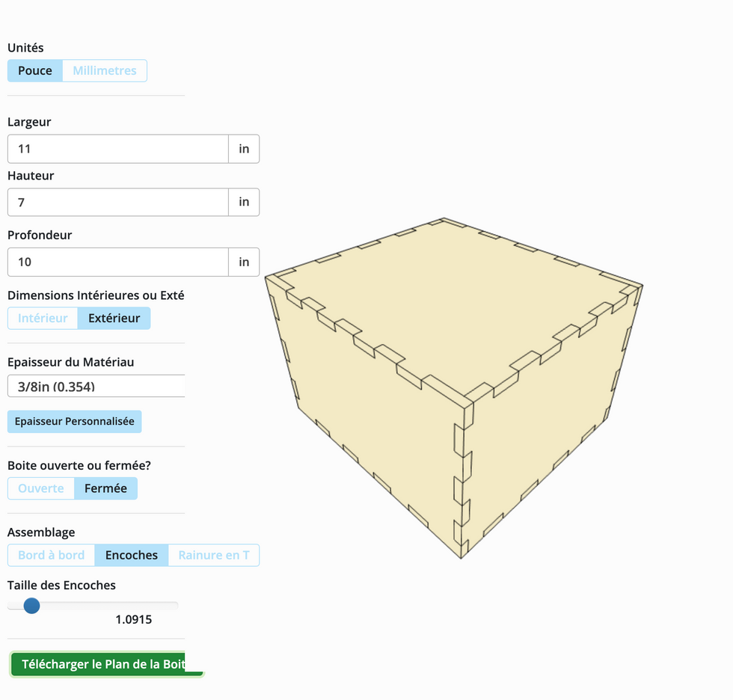This screenshot has width=733, height=700.
Task: Open the Epaisseur du Matériau dropdown
Action: click(x=96, y=386)
